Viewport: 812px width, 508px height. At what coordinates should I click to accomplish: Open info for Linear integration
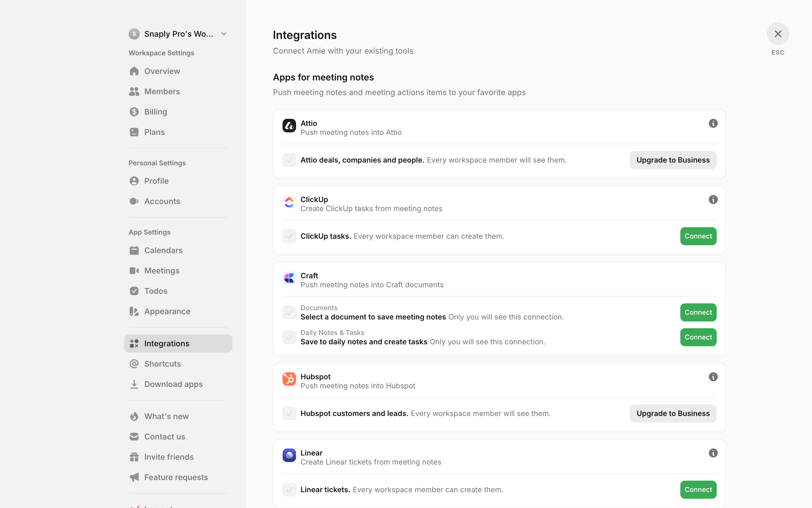click(713, 453)
